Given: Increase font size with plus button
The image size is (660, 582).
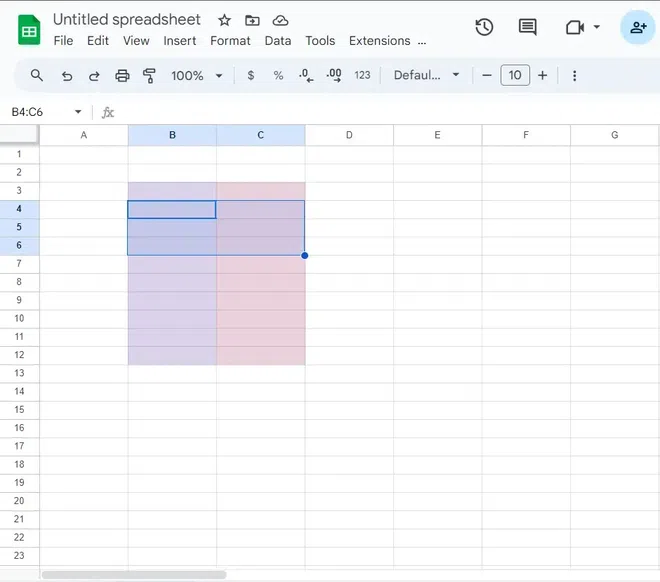Looking at the screenshot, I should [543, 75].
